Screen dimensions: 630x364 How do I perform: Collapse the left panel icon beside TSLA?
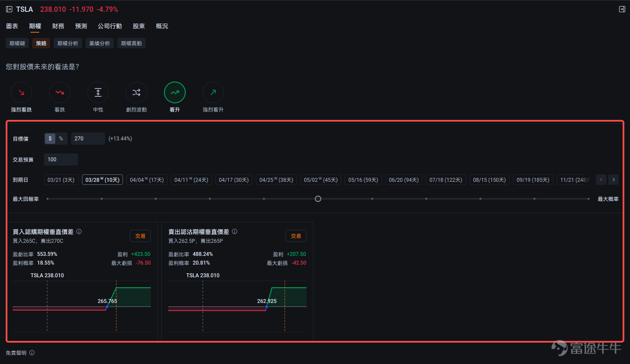click(9, 9)
